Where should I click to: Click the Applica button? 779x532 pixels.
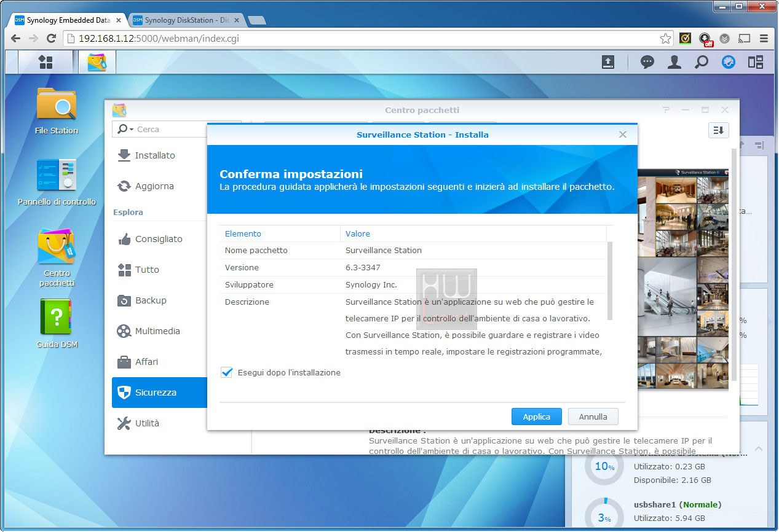[x=537, y=417]
